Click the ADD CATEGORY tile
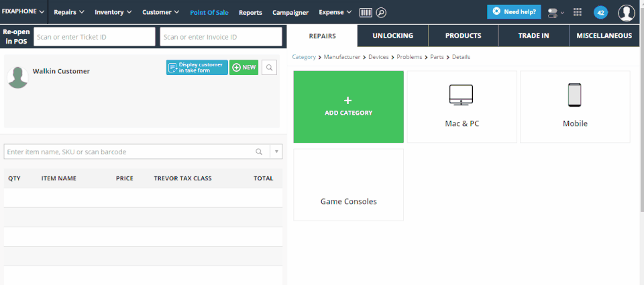 tap(348, 107)
